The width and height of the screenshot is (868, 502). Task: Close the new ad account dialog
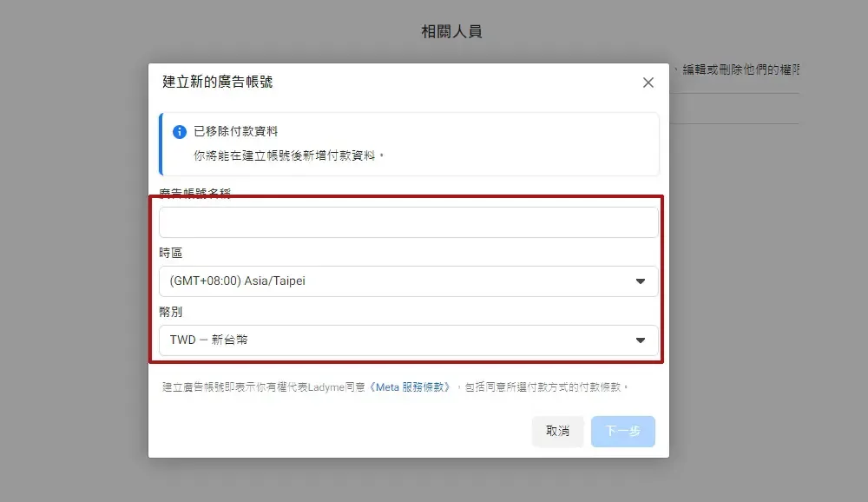(648, 83)
